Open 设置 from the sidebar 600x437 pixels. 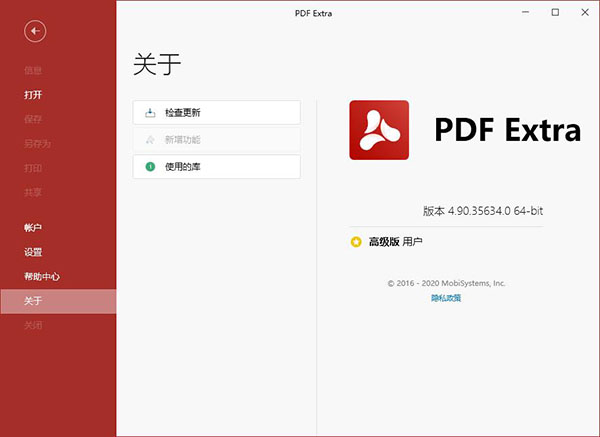[33, 252]
